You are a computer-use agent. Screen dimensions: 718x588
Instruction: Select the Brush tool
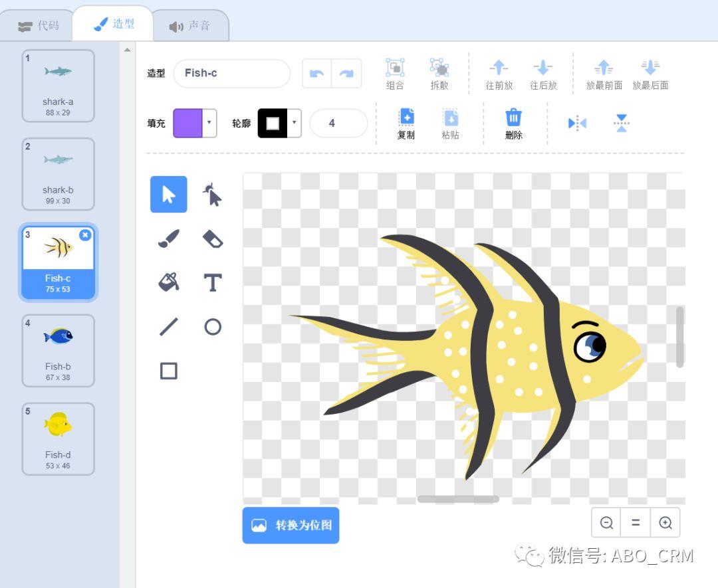tap(168, 239)
